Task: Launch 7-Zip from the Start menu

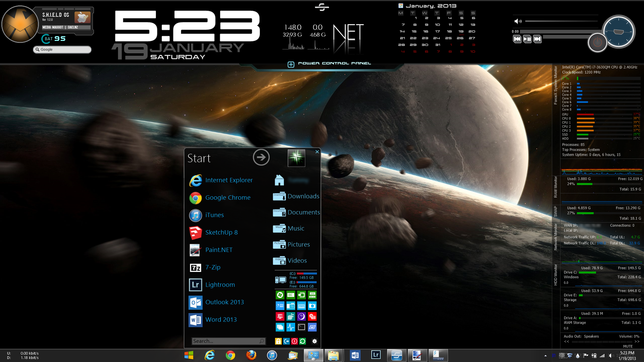Action: pos(205,267)
